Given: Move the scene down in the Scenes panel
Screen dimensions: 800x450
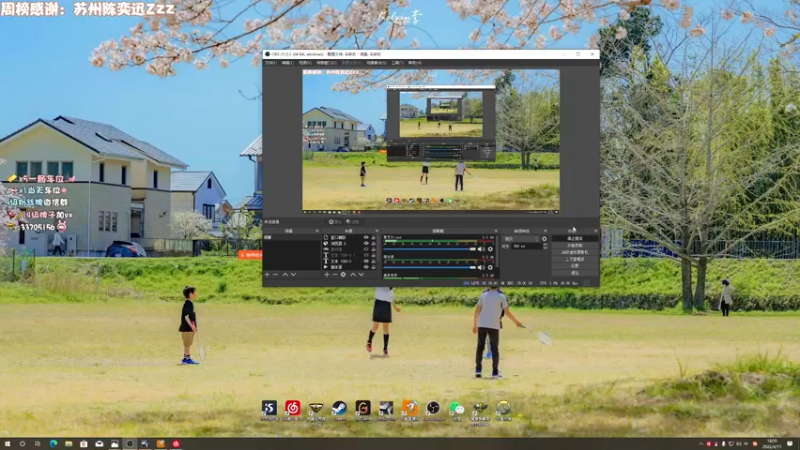Looking at the screenshot, I should pyautogui.click(x=293, y=274).
